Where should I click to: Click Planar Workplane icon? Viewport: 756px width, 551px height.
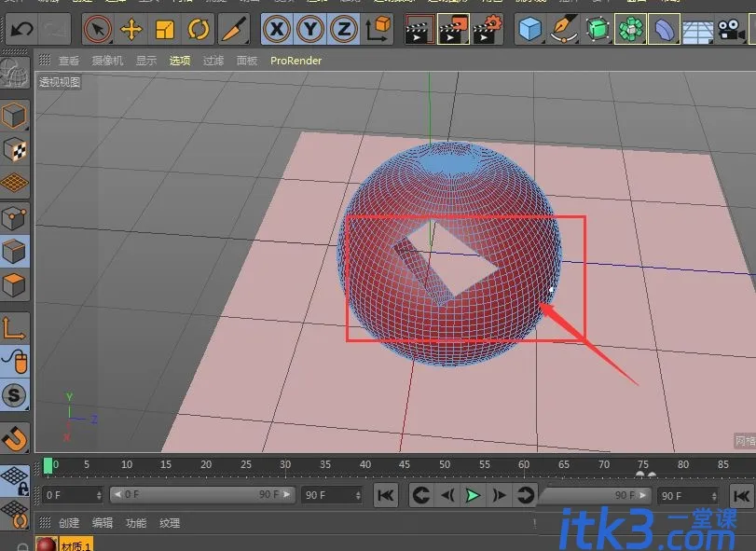click(15, 514)
